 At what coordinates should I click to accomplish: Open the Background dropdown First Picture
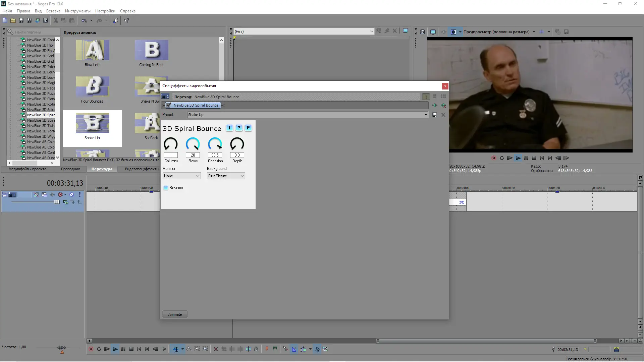coord(226,176)
